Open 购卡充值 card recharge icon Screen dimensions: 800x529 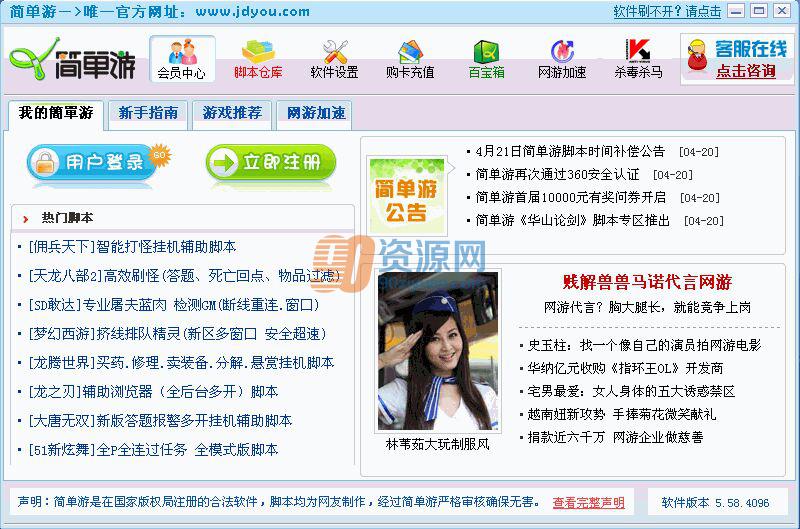click(x=410, y=59)
